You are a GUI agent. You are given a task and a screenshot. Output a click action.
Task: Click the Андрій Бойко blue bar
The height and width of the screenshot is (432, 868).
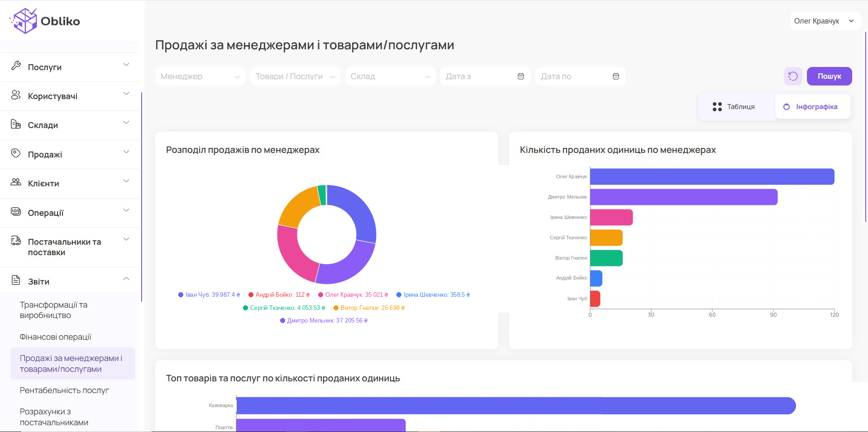pyautogui.click(x=596, y=278)
